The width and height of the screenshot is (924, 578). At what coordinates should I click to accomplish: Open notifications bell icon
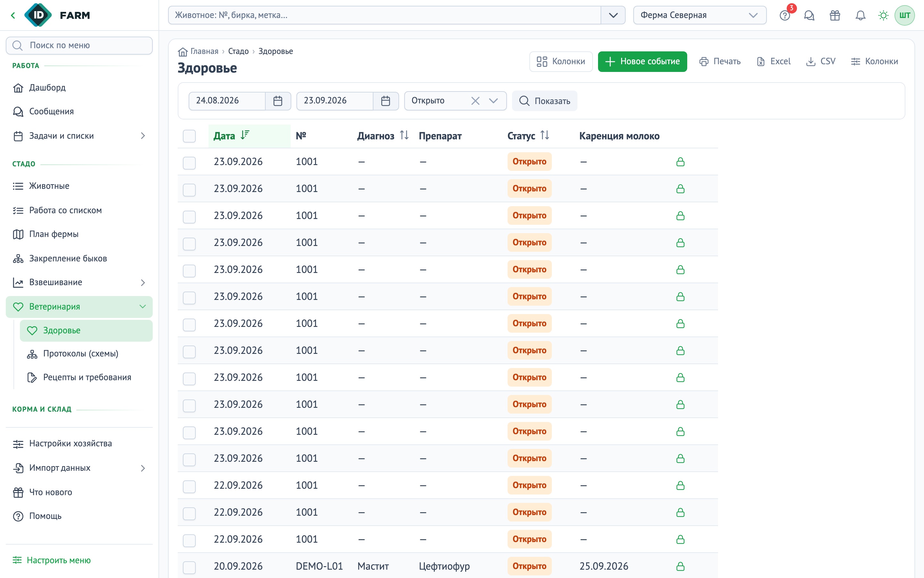coord(860,15)
